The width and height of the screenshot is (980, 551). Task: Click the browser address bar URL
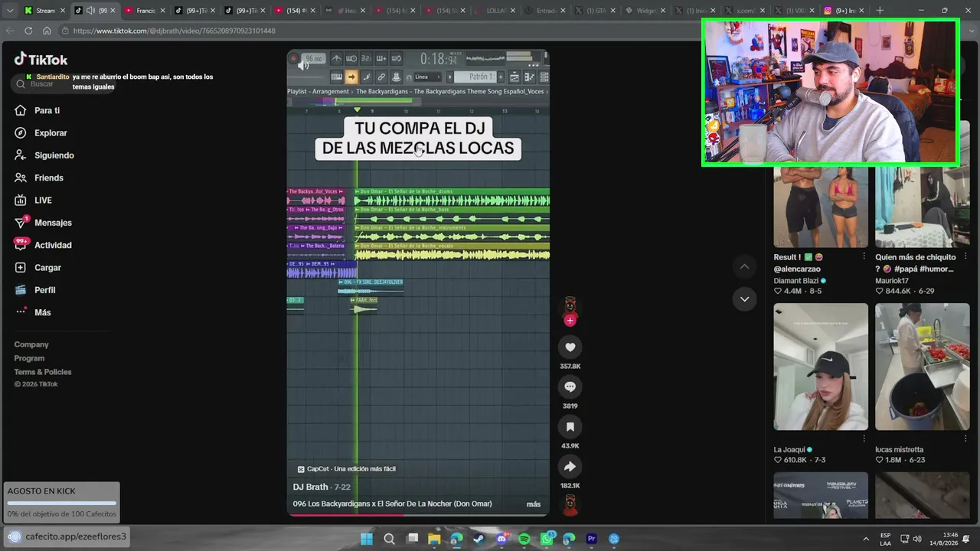pos(175,31)
